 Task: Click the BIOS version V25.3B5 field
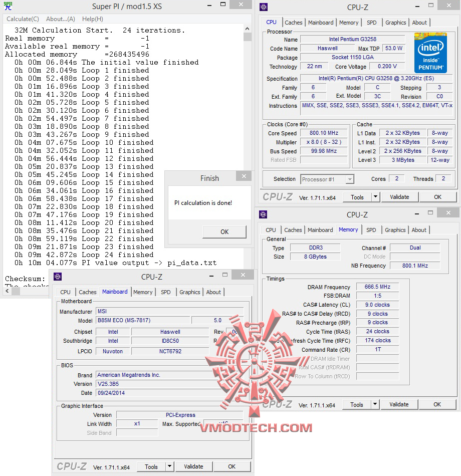(170, 384)
